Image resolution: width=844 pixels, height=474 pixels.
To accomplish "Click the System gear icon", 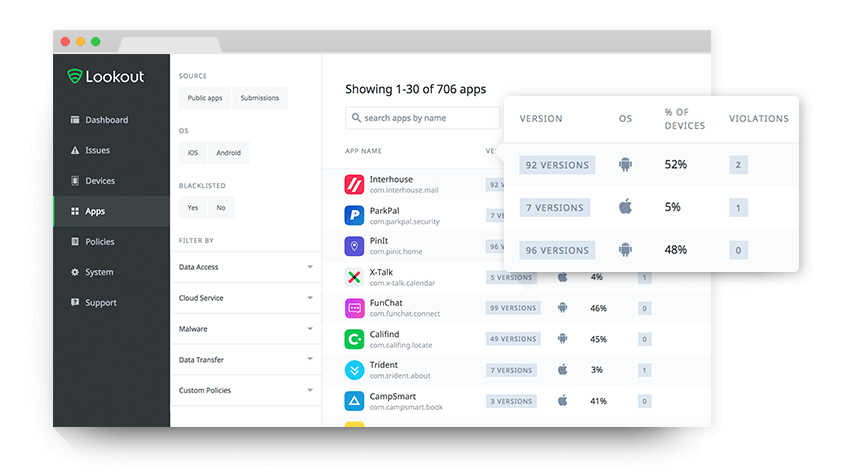I will [75, 272].
